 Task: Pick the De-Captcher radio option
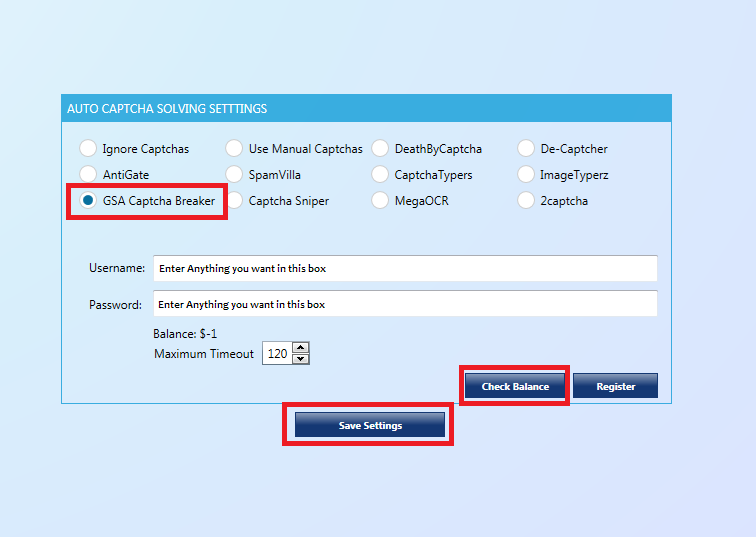pos(526,149)
